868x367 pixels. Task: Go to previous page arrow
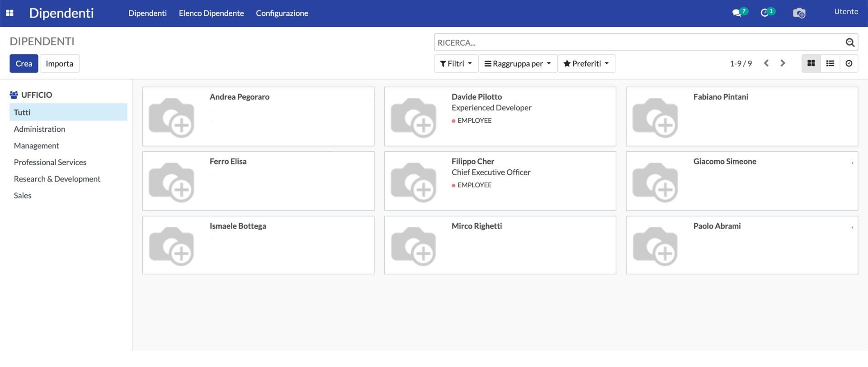[766, 63]
